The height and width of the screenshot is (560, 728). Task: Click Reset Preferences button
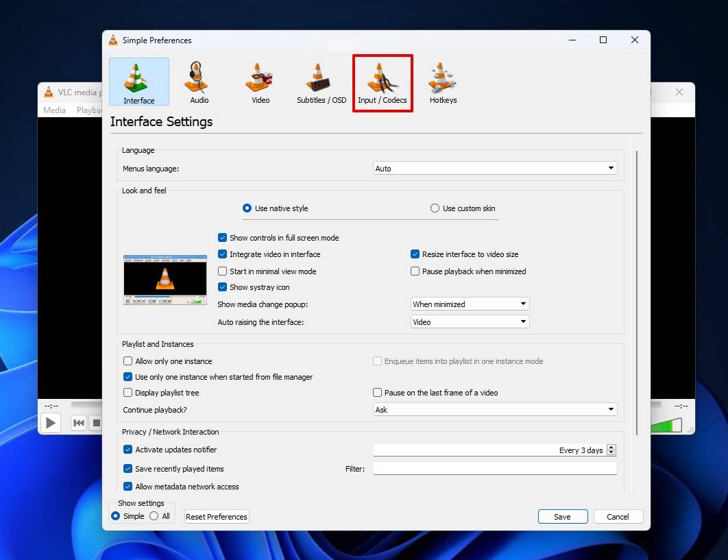217,516
